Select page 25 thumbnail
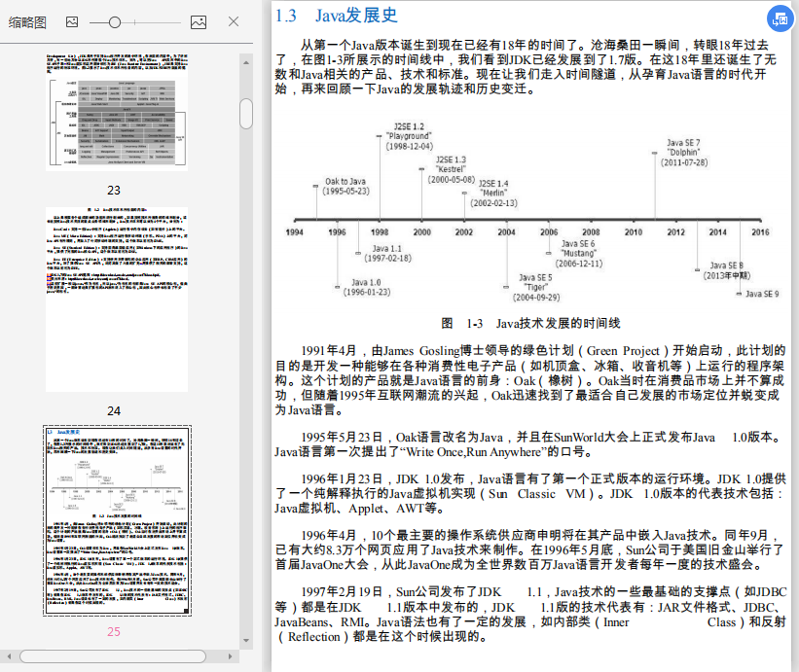799x672 pixels. [x=117, y=520]
